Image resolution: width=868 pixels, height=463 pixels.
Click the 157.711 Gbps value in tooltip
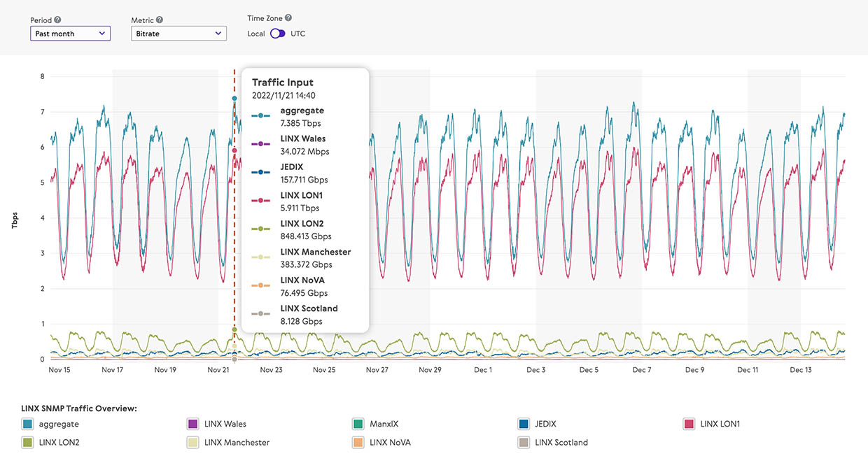coord(304,180)
